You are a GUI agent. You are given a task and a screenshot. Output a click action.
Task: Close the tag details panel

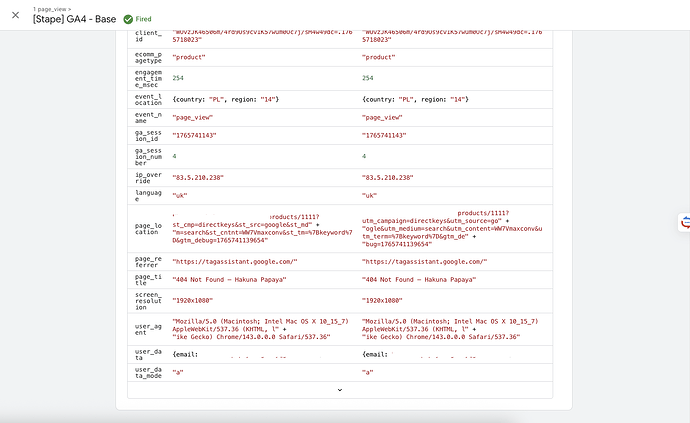(15, 14)
